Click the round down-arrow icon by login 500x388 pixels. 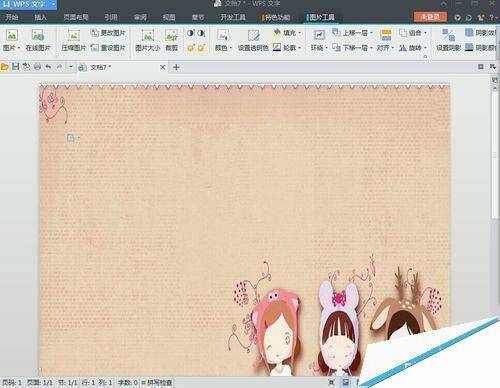pyautogui.click(x=458, y=17)
